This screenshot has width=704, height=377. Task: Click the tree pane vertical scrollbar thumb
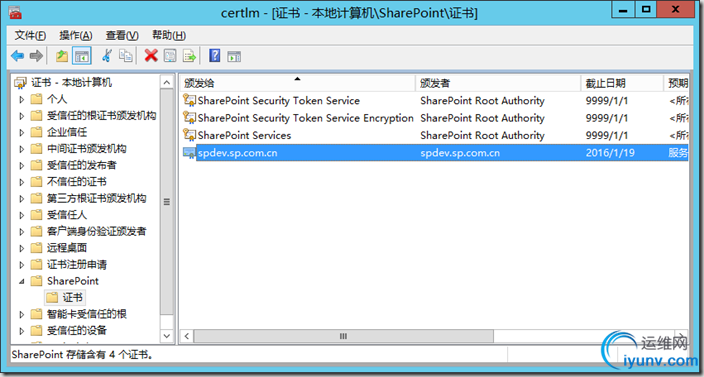(167, 202)
